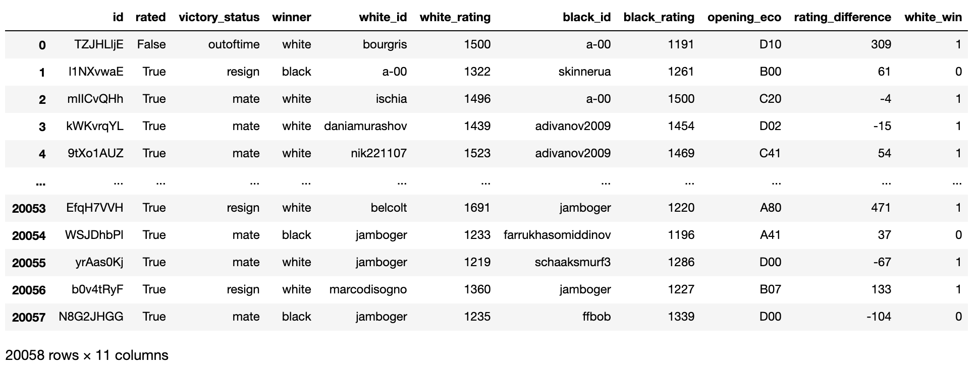
Task: Click the rating difference value 471
Action: [x=881, y=208]
